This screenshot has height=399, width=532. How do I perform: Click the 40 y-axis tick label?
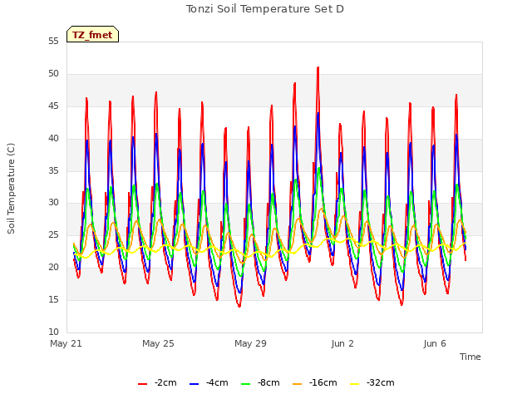[53, 139]
